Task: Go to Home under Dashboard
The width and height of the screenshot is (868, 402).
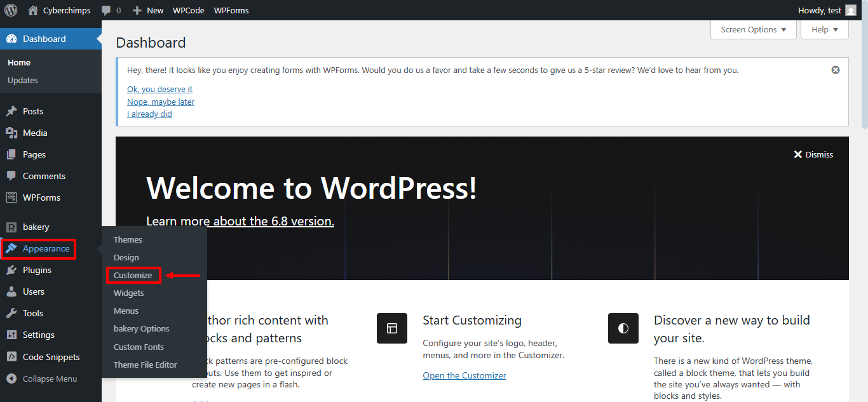Action: (x=19, y=62)
